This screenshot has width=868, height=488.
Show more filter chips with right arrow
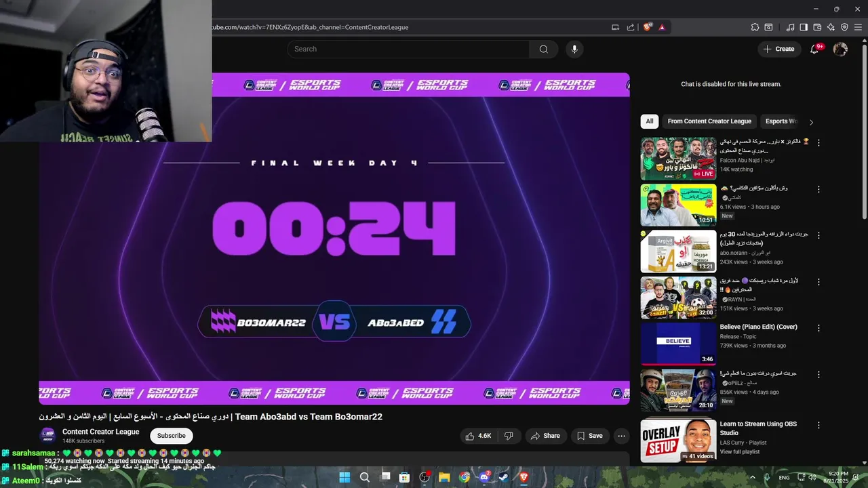811,122
